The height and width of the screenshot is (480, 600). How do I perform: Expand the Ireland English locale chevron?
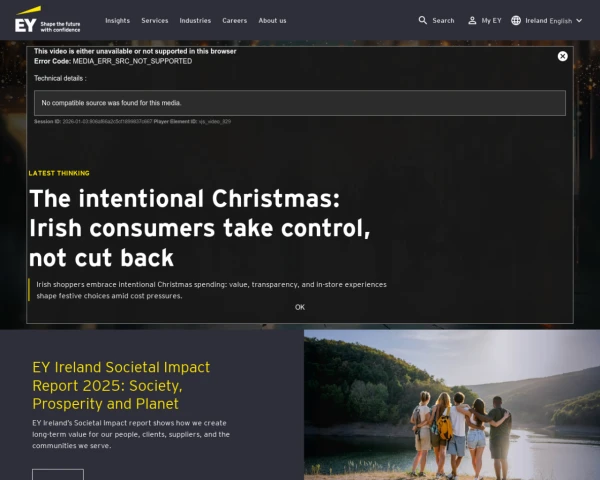click(579, 20)
